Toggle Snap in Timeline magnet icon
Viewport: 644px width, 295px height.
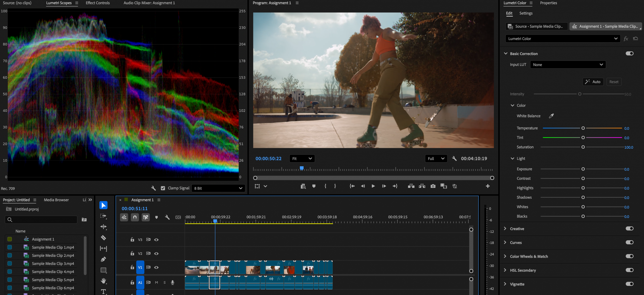[x=135, y=217]
